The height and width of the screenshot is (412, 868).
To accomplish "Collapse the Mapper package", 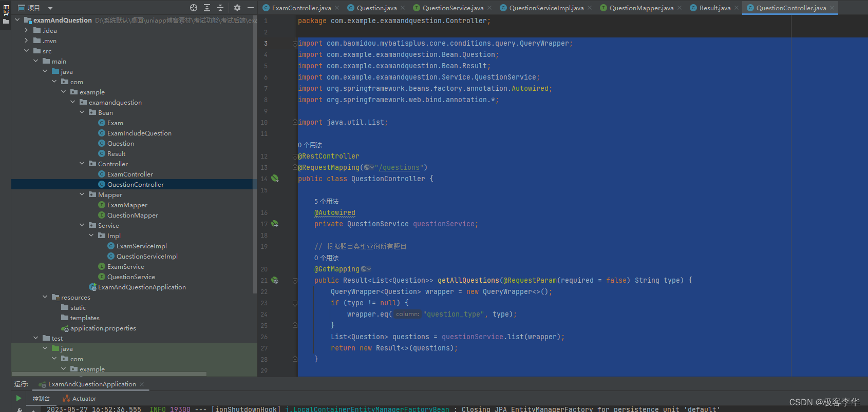I will pos(82,194).
